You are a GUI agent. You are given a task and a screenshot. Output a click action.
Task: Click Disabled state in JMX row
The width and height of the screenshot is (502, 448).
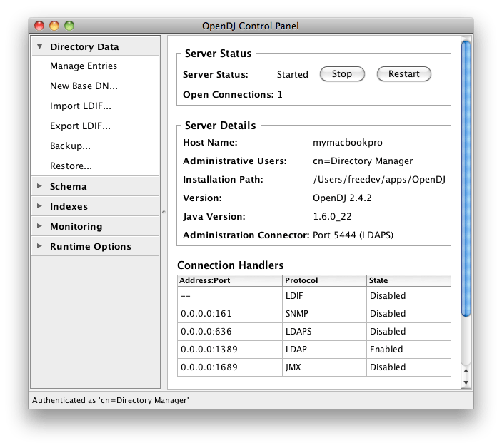click(x=409, y=367)
